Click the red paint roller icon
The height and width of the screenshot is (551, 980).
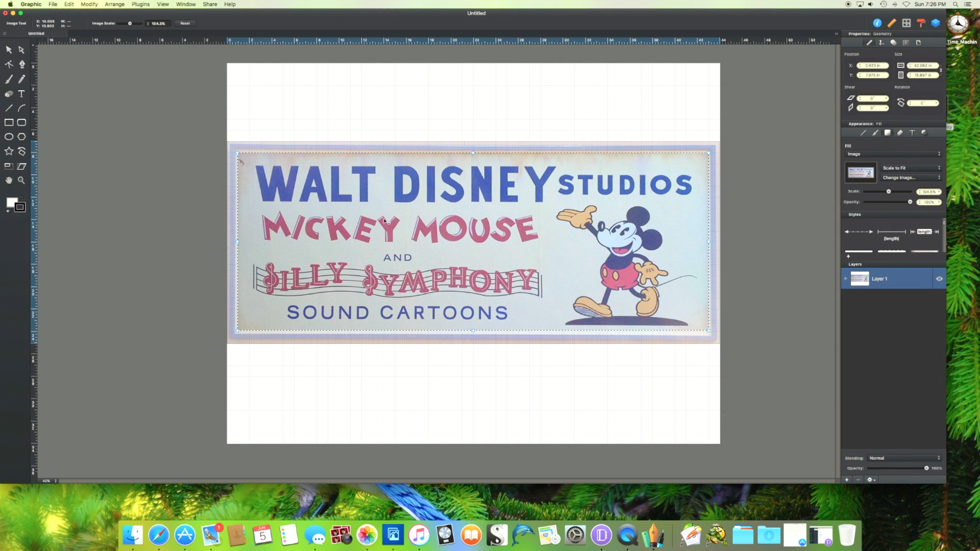[921, 23]
